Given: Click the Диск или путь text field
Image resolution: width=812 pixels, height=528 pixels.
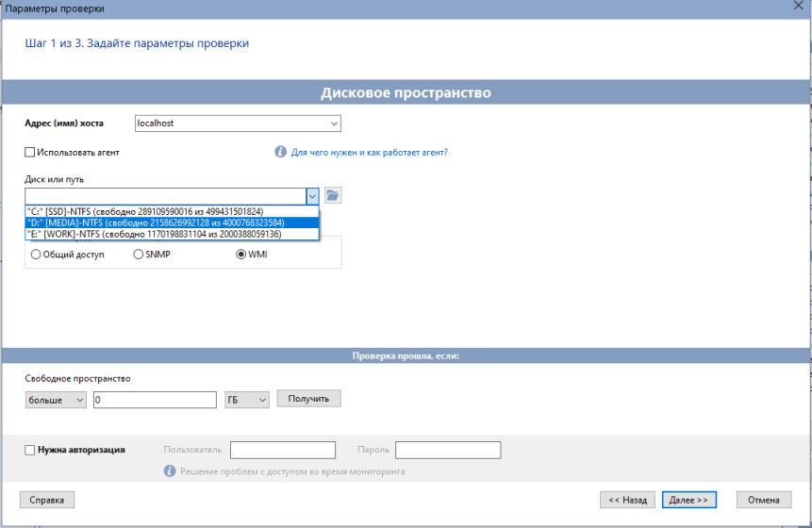Looking at the screenshot, I should [x=166, y=197].
